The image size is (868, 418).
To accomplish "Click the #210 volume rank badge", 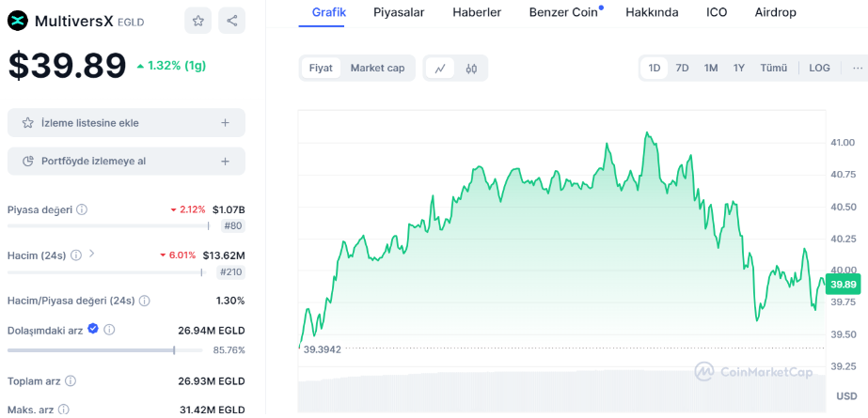I will (230, 272).
